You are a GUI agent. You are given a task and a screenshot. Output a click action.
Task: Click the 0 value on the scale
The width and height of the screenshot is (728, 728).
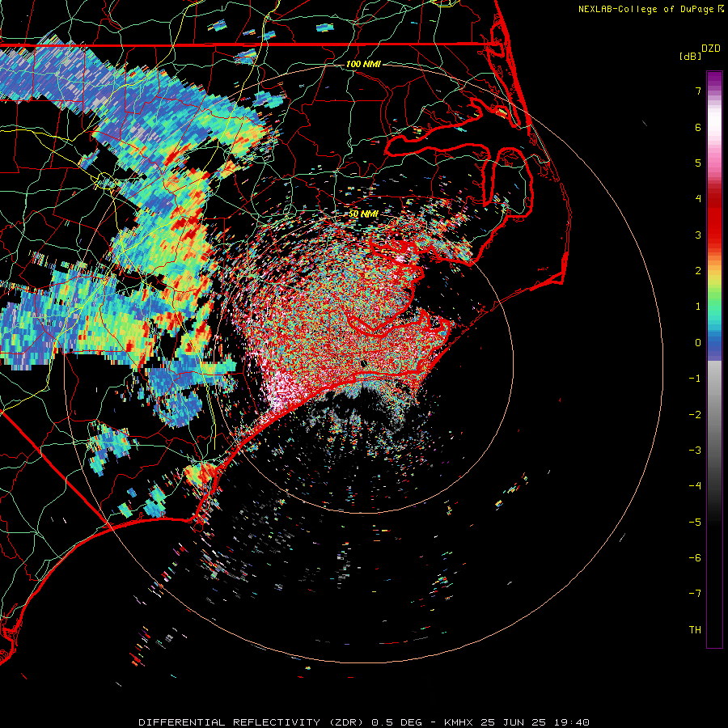(698, 343)
